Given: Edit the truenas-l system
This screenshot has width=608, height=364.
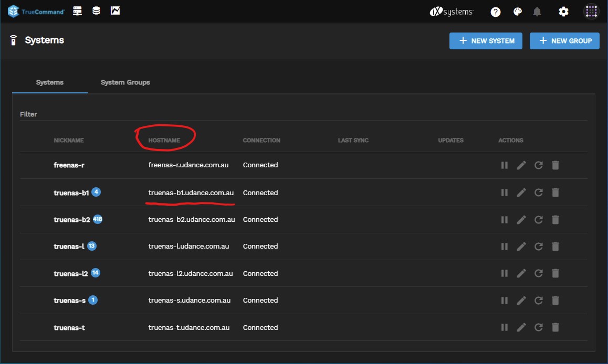Looking at the screenshot, I should coord(521,247).
